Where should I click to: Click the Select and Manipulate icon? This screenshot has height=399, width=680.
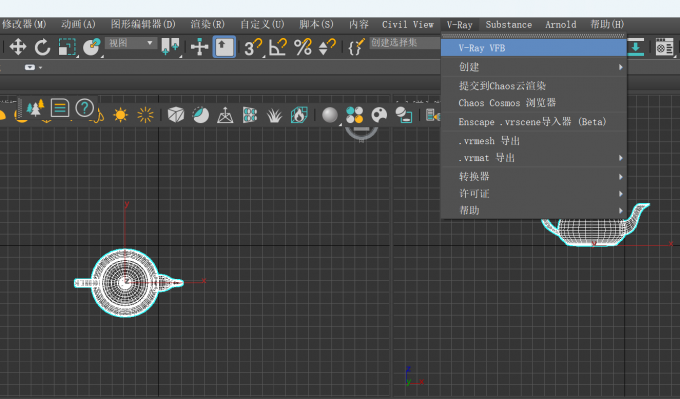coord(199,47)
